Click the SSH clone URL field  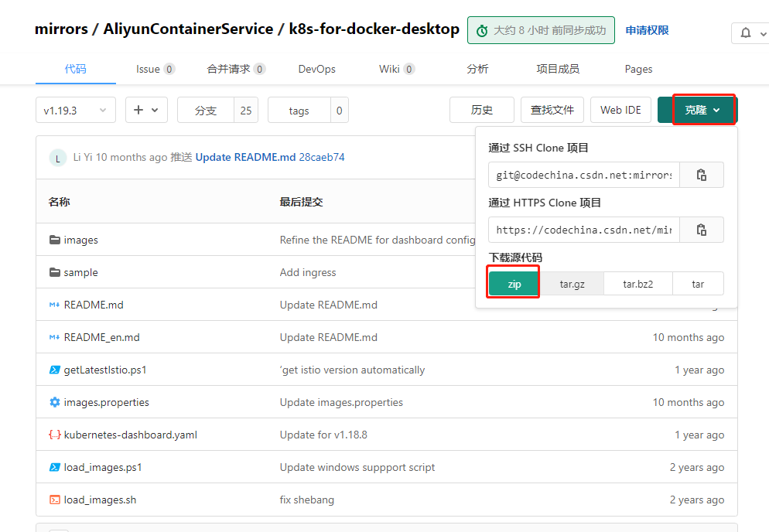(x=583, y=175)
